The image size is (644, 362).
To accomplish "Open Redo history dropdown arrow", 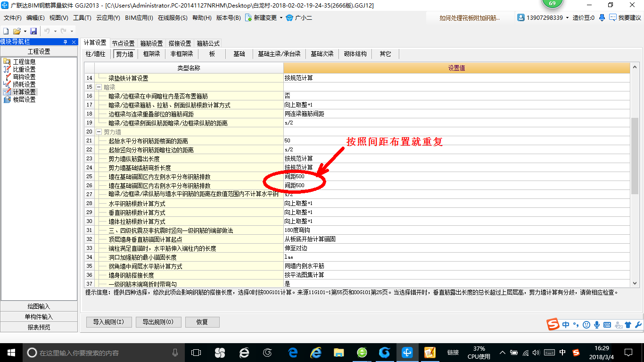I will 71,31.
